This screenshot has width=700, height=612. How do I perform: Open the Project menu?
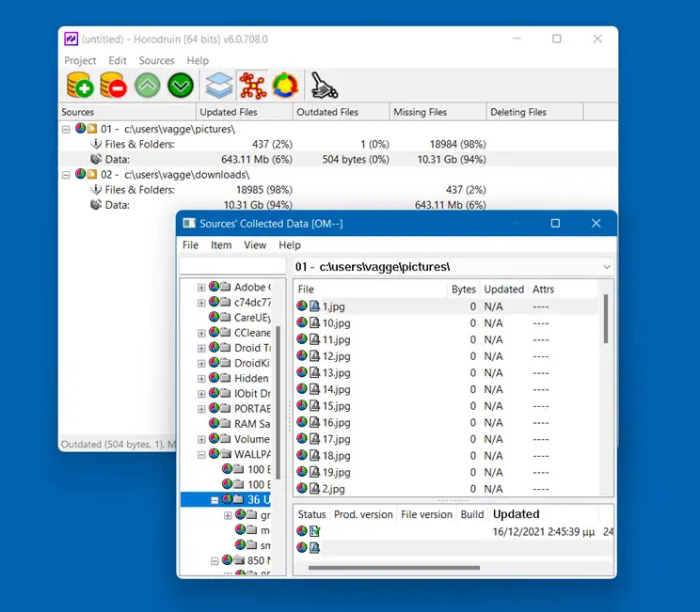point(80,60)
